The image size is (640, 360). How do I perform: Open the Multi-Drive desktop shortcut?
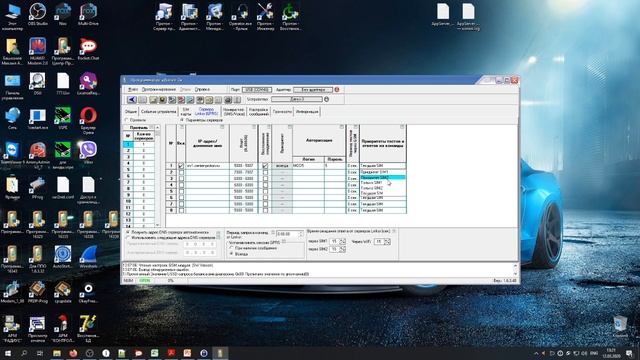(x=88, y=14)
